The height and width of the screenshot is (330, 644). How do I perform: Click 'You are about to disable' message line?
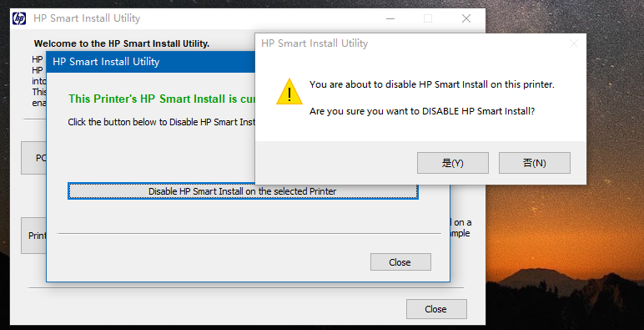pyautogui.click(x=431, y=84)
